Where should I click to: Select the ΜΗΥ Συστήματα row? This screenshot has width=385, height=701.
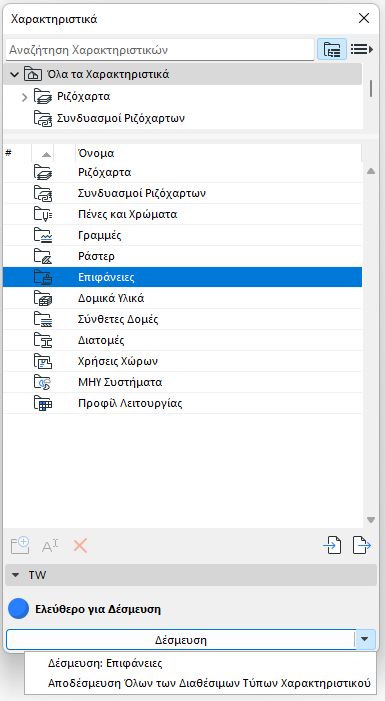point(182,382)
